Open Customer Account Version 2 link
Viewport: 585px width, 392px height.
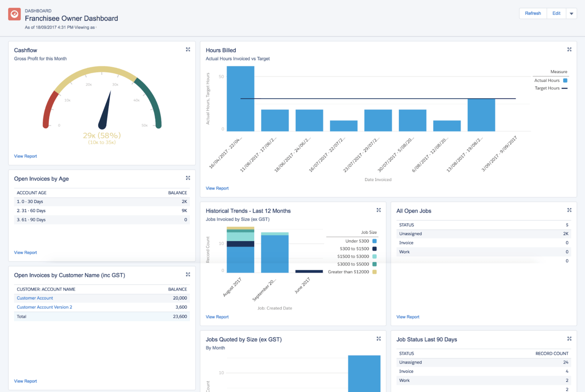[44, 307]
